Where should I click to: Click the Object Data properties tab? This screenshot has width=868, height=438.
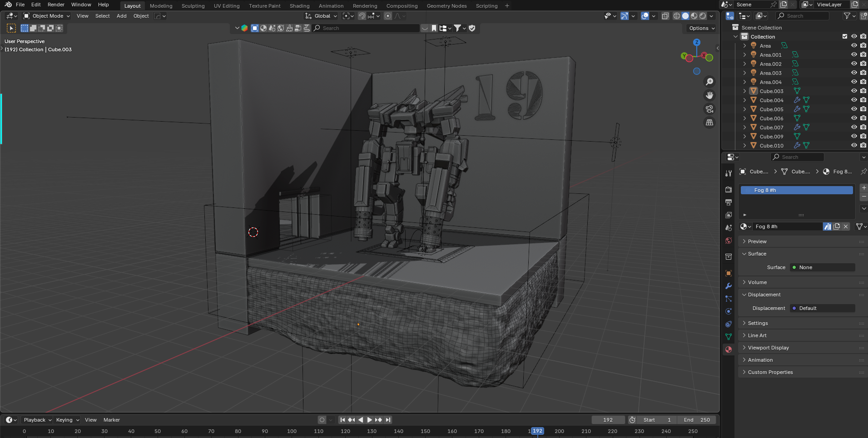[x=729, y=337]
